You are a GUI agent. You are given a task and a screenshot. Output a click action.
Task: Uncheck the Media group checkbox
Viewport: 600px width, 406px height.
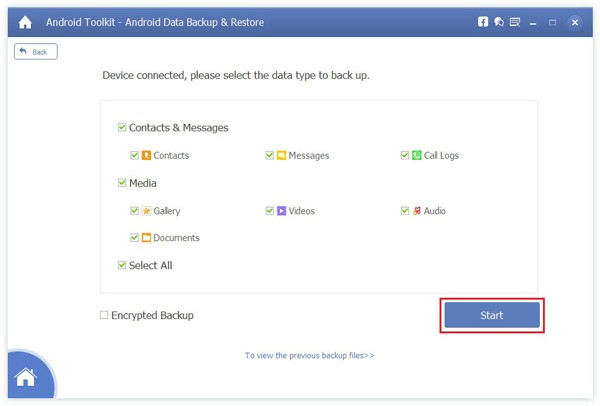tap(122, 183)
